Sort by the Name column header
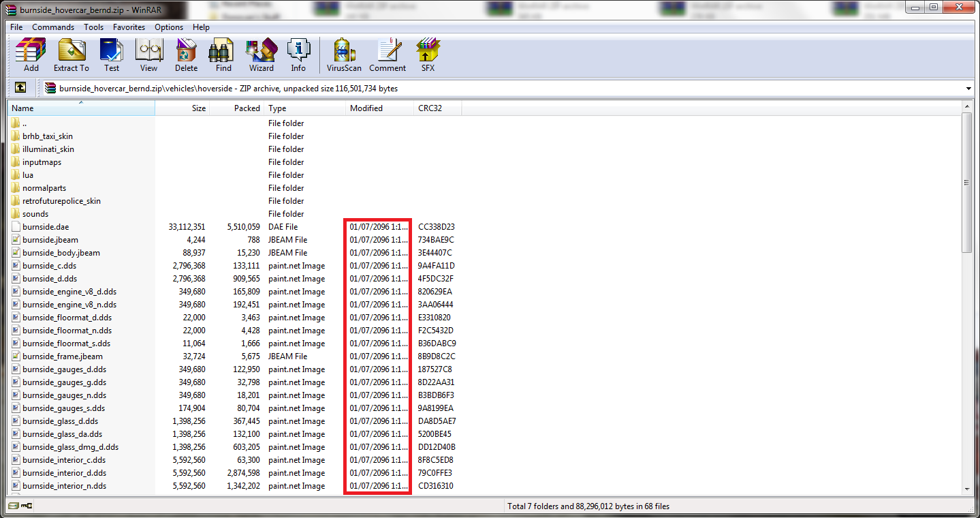 pos(81,108)
